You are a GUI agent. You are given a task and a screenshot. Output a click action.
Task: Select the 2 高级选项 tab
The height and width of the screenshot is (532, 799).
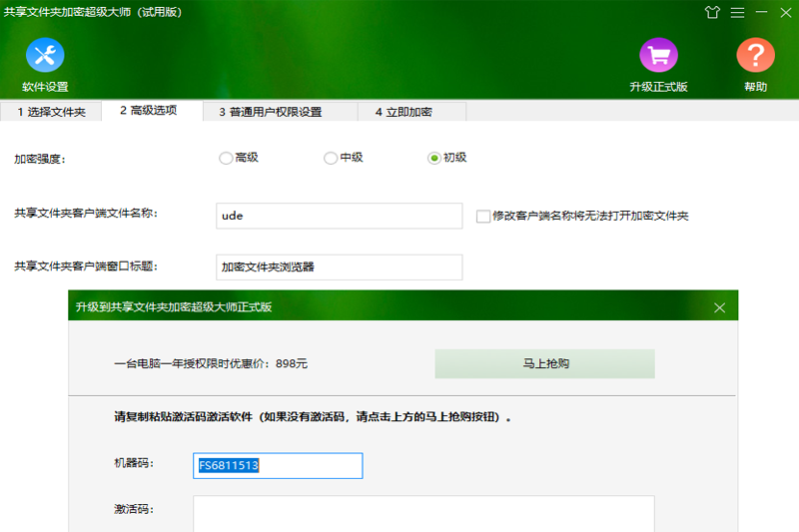coord(148,111)
